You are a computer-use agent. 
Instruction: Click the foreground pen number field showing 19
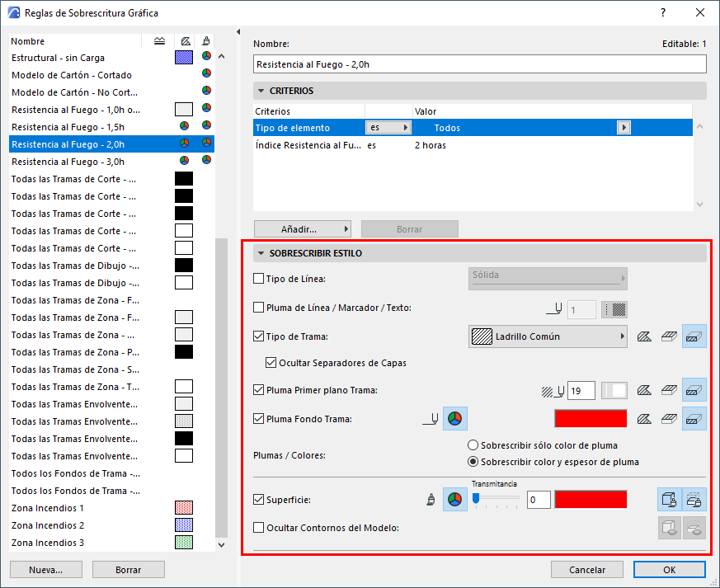click(x=581, y=391)
